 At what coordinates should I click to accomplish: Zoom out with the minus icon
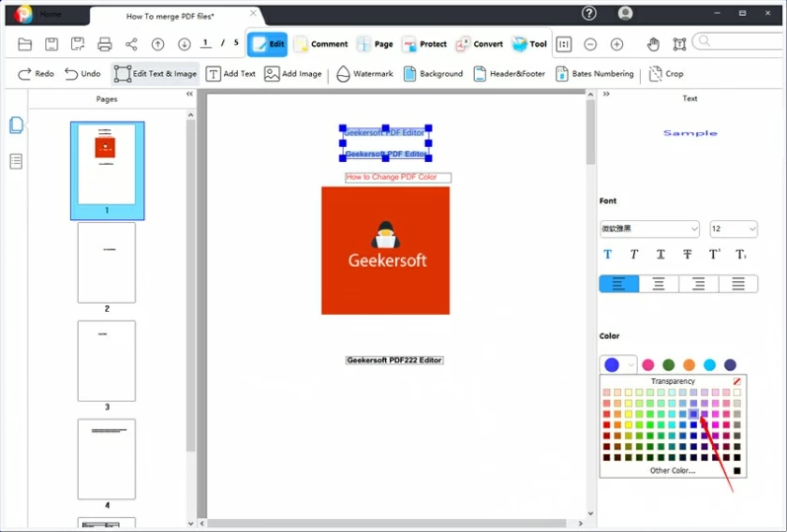[x=590, y=44]
